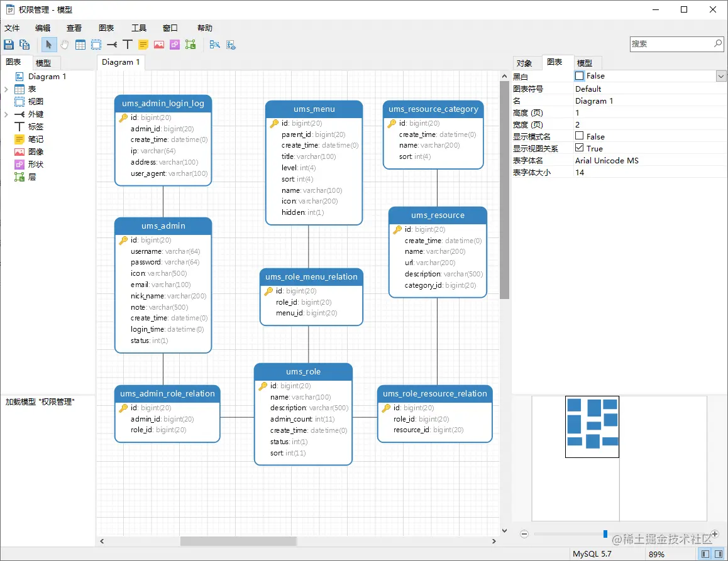Click the search magnifier icon
The width and height of the screenshot is (728, 561).
click(x=718, y=43)
